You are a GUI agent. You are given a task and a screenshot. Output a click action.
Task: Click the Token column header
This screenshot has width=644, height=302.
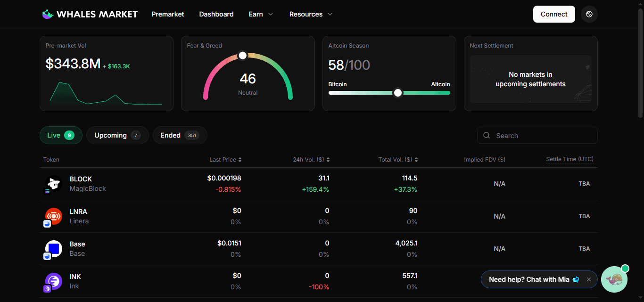[51, 160]
